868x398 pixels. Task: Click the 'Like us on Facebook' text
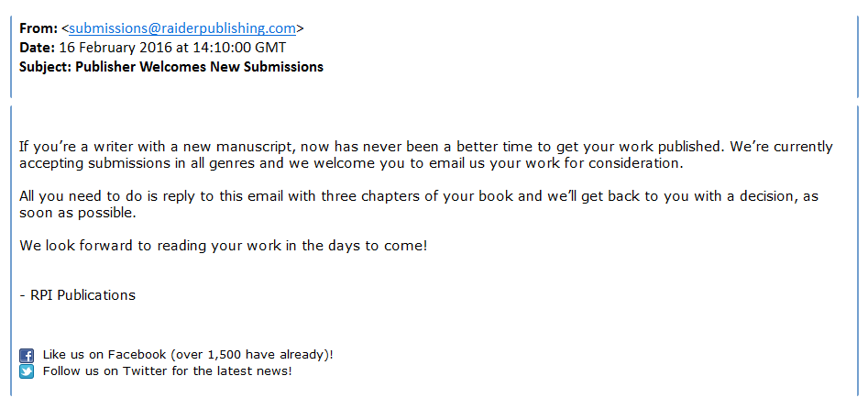[104, 354]
